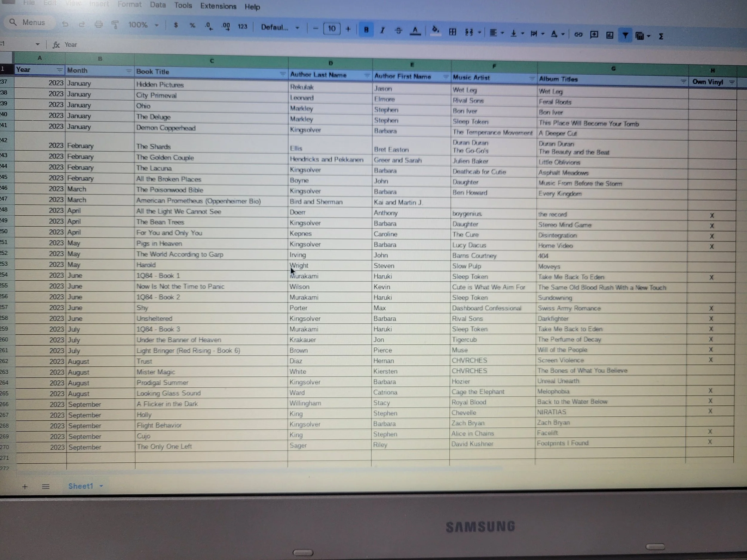Click the insert link icon

[578, 34]
